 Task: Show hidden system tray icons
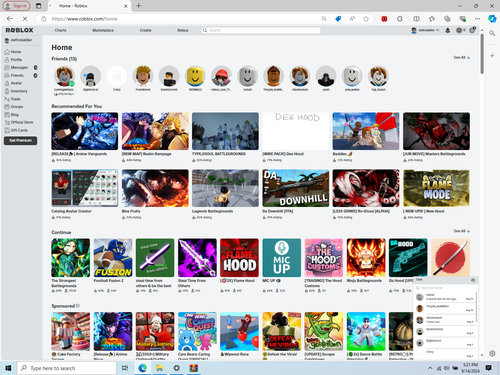430,368
